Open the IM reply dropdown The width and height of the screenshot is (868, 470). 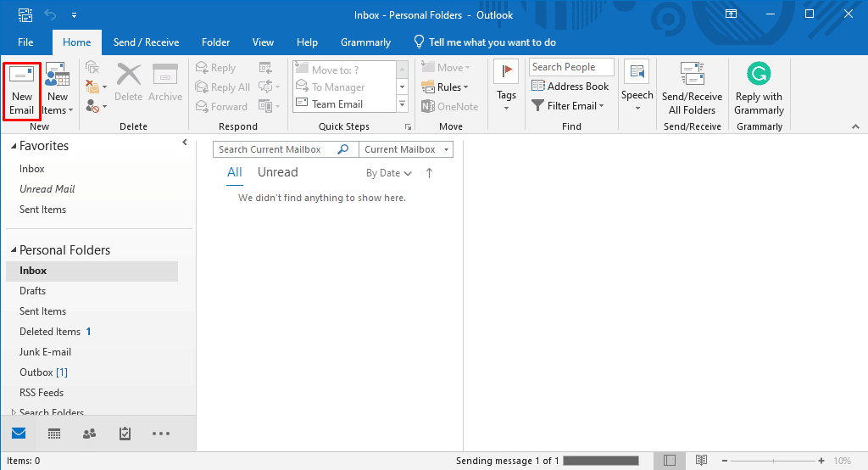(269, 87)
